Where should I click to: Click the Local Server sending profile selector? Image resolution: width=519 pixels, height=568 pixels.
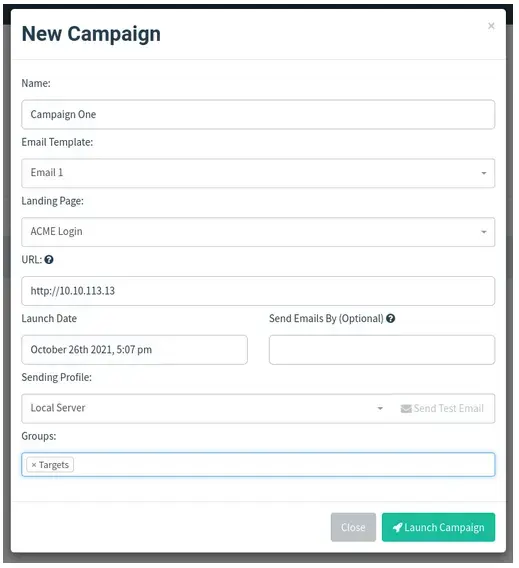click(x=206, y=409)
